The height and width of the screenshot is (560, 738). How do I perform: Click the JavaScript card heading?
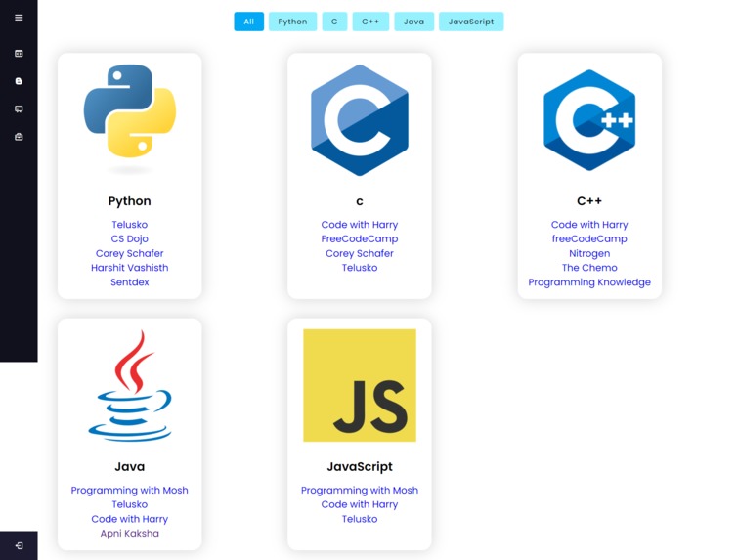point(360,466)
